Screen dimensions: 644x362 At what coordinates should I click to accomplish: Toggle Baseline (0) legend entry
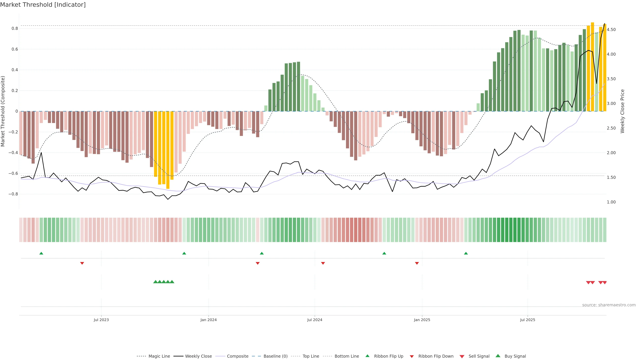[x=276, y=356]
